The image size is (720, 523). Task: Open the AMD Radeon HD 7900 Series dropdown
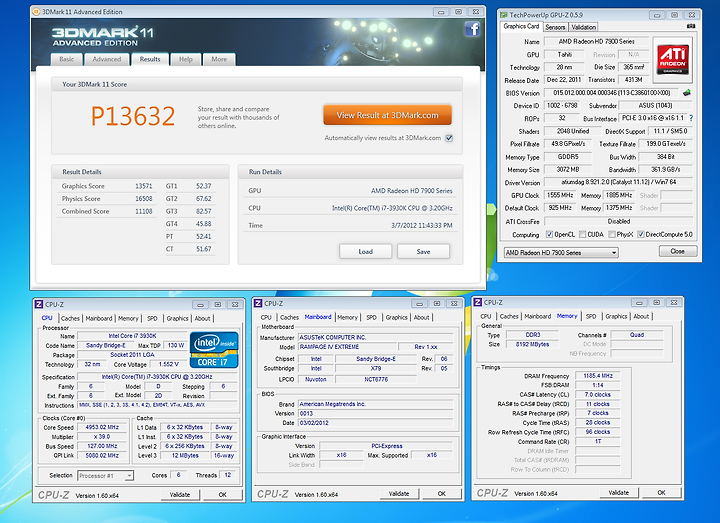point(561,253)
